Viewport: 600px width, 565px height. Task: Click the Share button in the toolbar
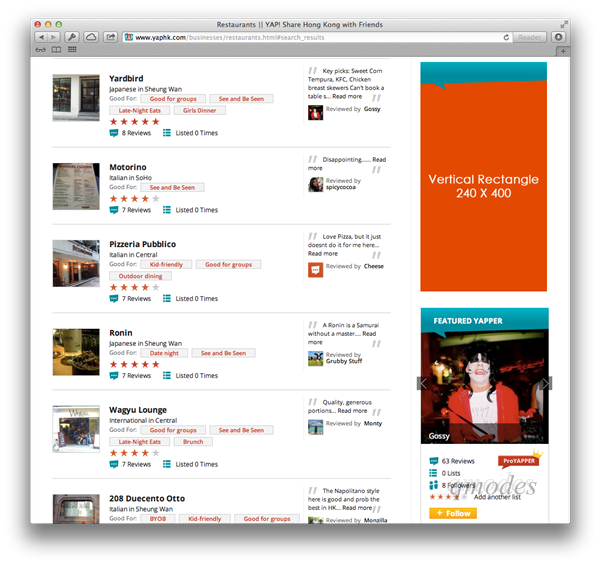pyautogui.click(x=110, y=37)
